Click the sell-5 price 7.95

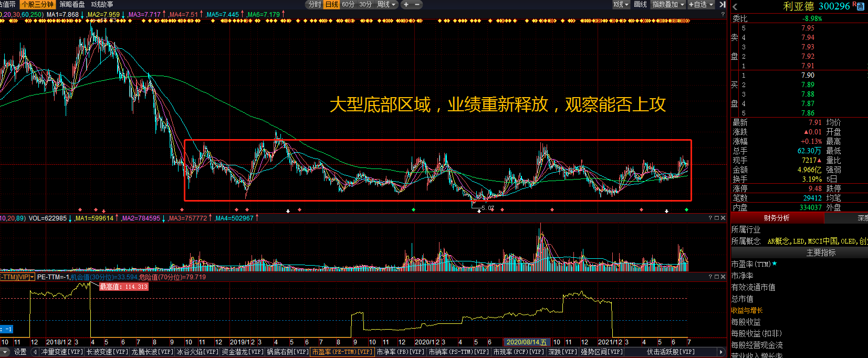(808, 28)
